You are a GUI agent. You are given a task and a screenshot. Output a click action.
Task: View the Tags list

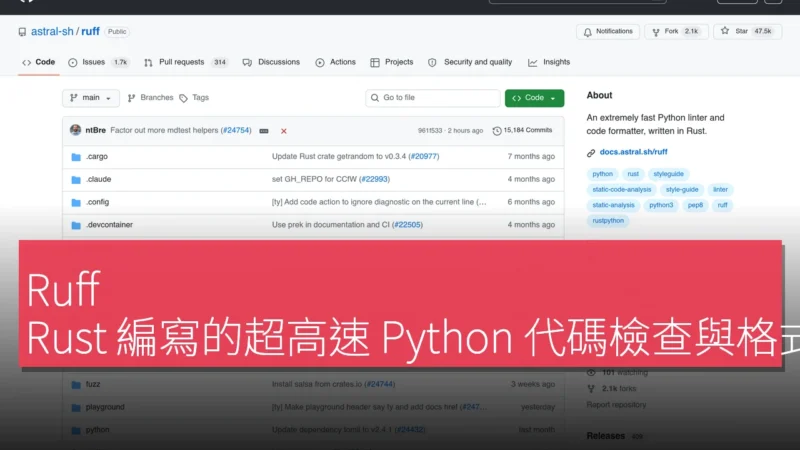(x=194, y=97)
